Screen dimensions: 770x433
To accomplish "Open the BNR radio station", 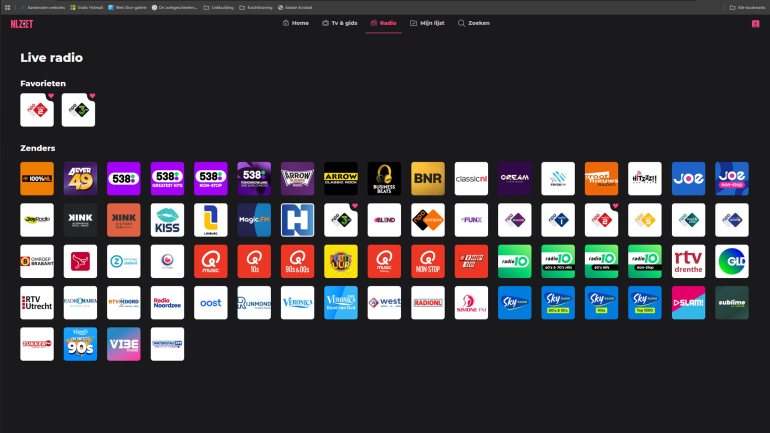I will coord(428,178).
